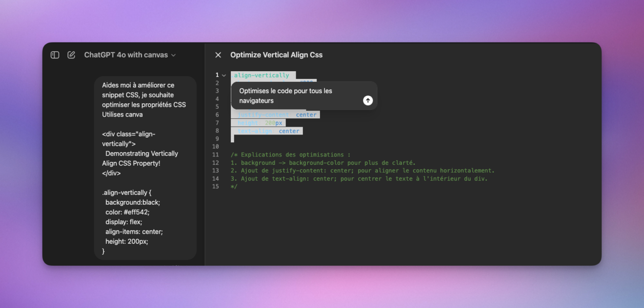The image size is (644, 308).
Task: Click line number 1 in the editor
Action: (x=217, y=75)
